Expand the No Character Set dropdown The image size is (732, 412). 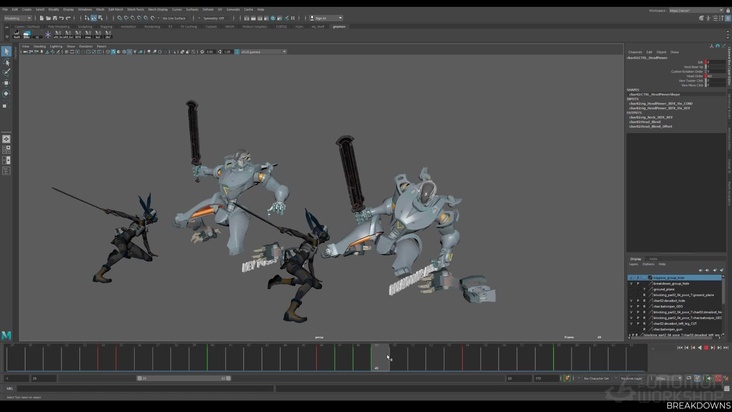pos(597,379)
